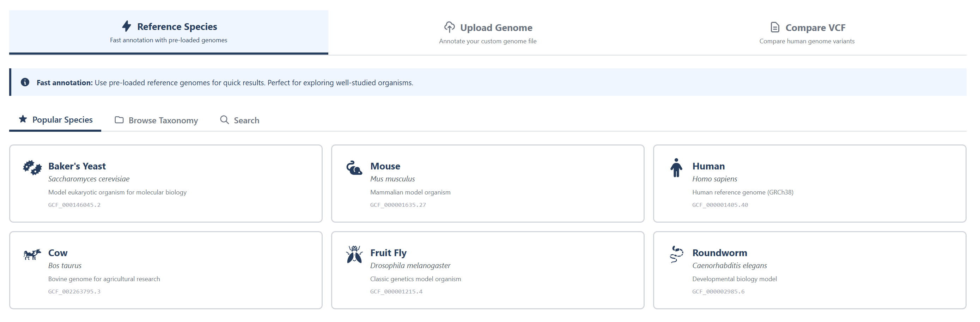This screenshot has width=980, height=322.
Task: Click the star icon next to Popular Species
Action: (x=23, y=119)
